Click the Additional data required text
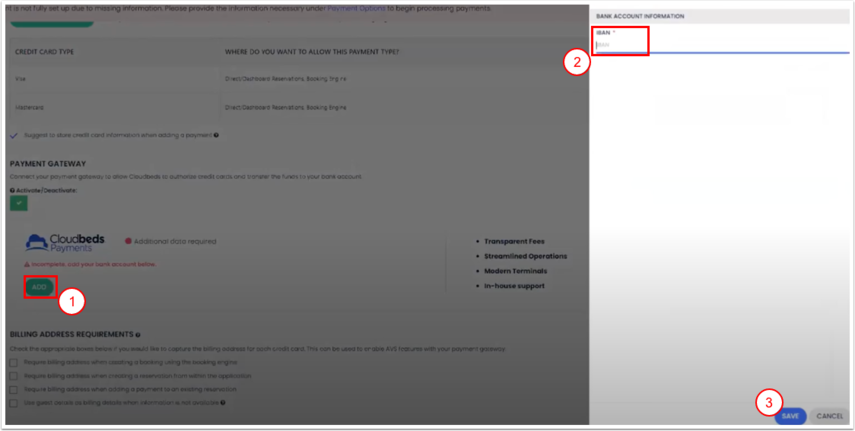The height and width of the screenshot is (431, 855). [175, 241]
